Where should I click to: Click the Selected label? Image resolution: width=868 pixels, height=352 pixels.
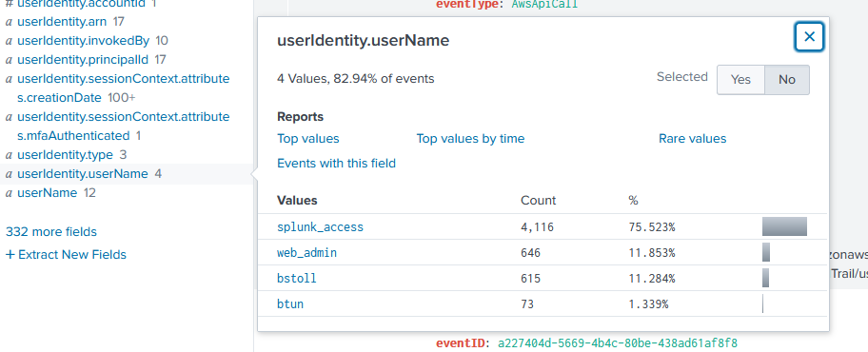[682, 77]
